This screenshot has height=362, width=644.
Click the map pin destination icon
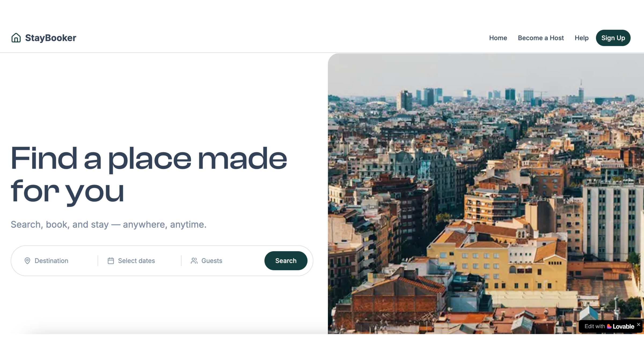coord(27,261)
